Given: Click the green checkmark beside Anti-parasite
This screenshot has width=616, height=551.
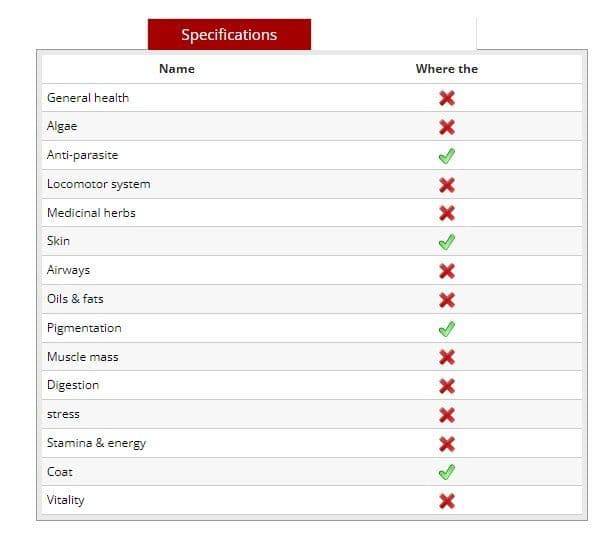Looking at the screenshot, I should 447,156.
